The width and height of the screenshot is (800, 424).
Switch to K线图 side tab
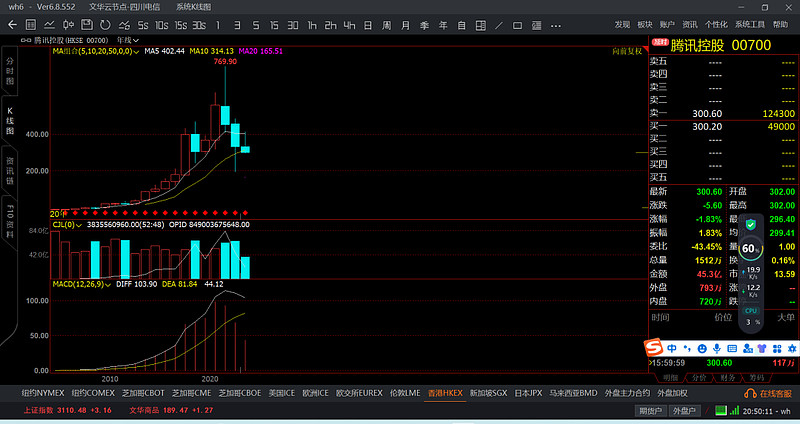pos(10,120)
